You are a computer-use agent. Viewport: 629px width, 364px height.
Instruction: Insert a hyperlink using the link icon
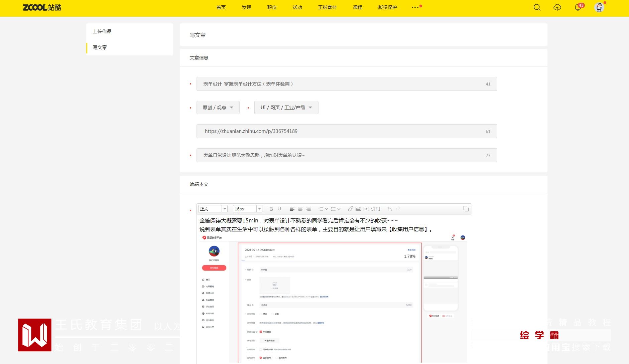(x=350, y=209)
